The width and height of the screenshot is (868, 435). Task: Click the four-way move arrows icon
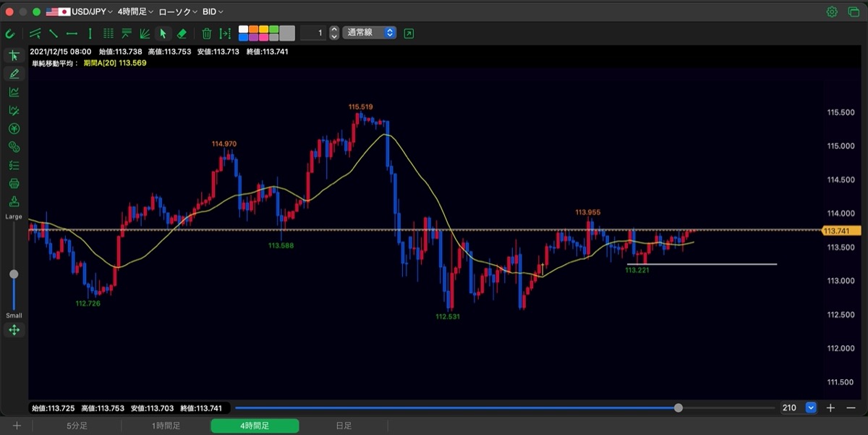14,330
